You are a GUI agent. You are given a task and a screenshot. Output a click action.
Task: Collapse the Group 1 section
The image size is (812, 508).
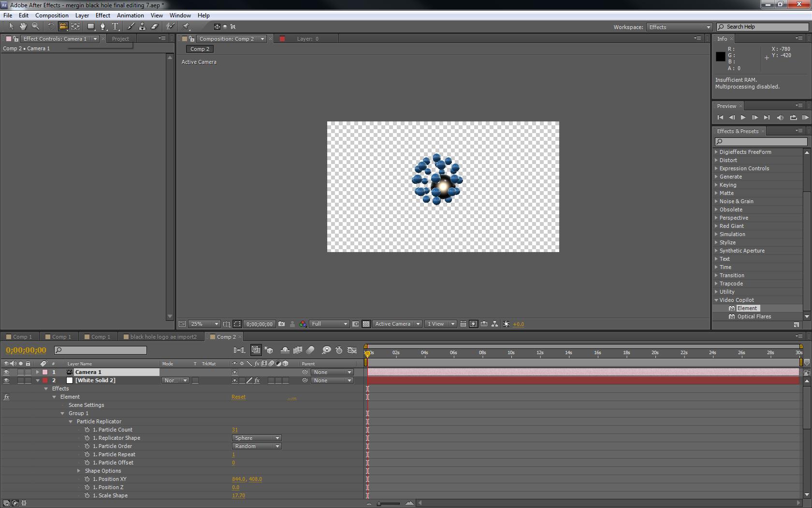tap(62, 414)
